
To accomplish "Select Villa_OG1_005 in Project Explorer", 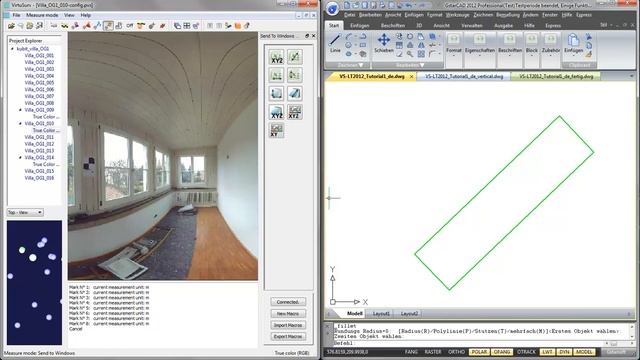I will click(x=39, y=82).
